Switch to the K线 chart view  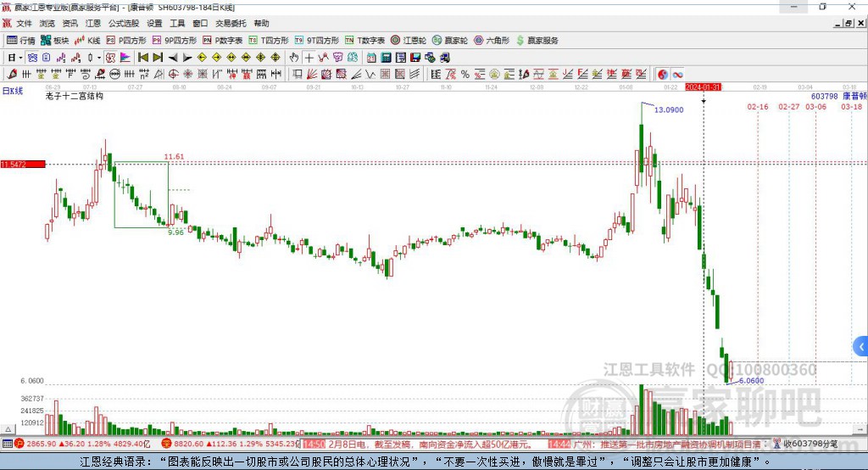tap(87, 40)
